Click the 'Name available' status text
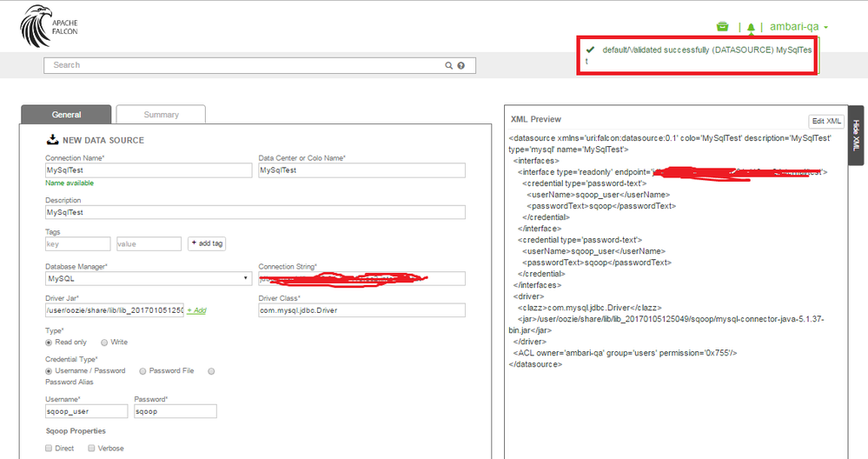This screenshot has width=868, height=459. click(x=70, y=183)
